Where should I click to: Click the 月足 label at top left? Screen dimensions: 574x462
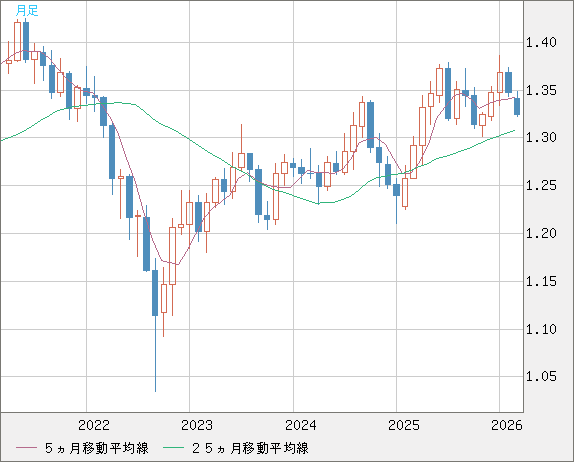(27, 10)
